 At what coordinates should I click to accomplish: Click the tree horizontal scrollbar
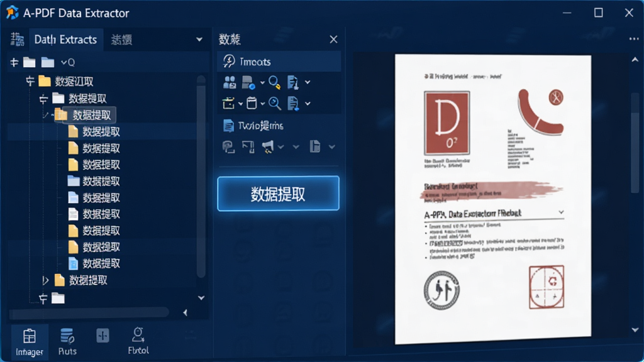point(89,313)
